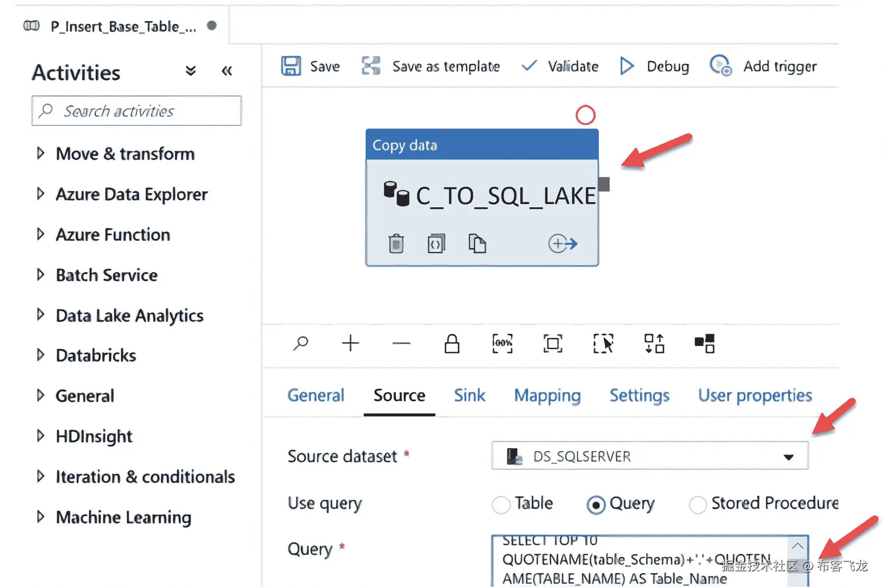This screenshot has width=883, height=588.
Task: View code with the braces icon on the activity
Action: [x=436, y=244]
